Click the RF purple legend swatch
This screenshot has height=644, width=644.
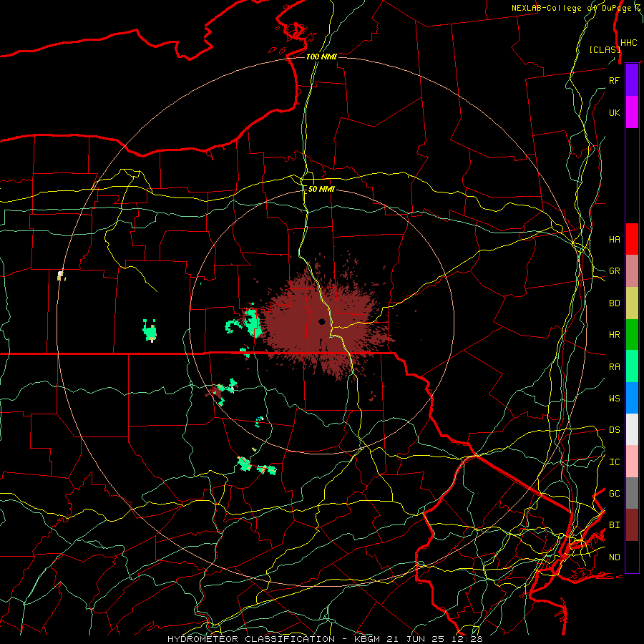coord(632,80)
